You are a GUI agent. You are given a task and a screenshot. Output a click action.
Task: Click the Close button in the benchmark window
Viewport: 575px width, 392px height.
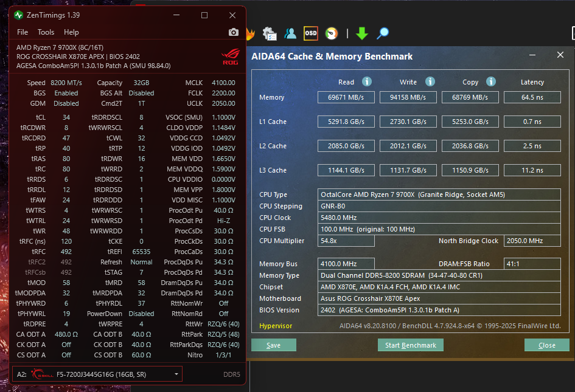[547, 345]
